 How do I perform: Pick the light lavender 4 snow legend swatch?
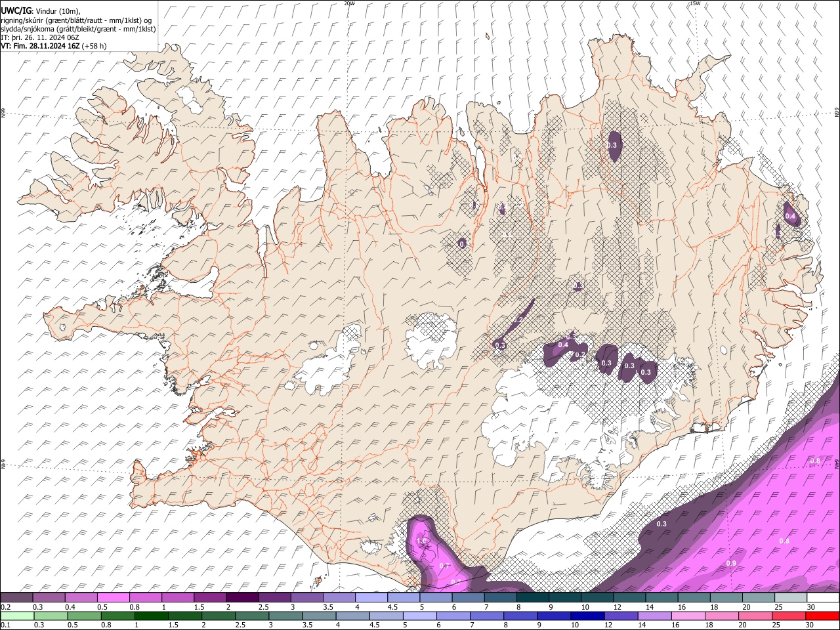pos(371,598)
